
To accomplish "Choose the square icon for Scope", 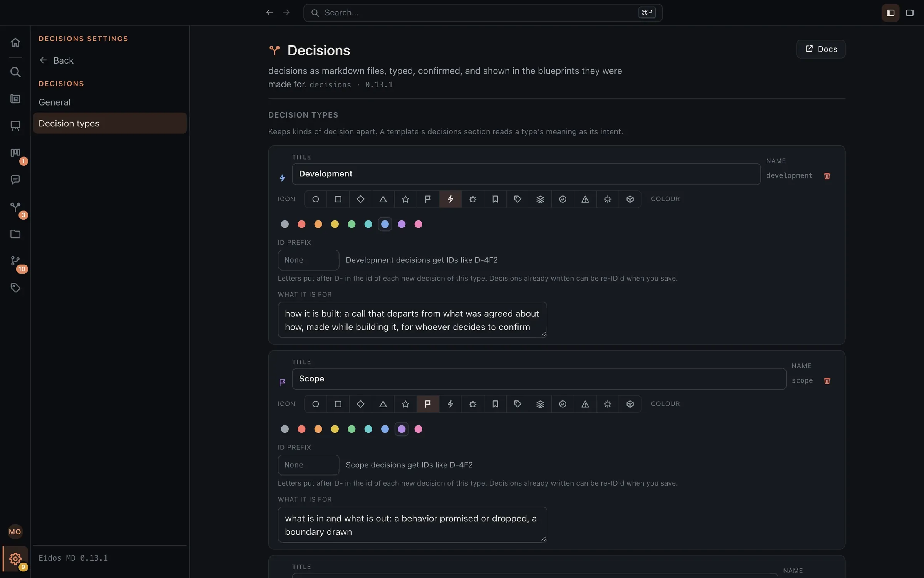I will (338, 404).
